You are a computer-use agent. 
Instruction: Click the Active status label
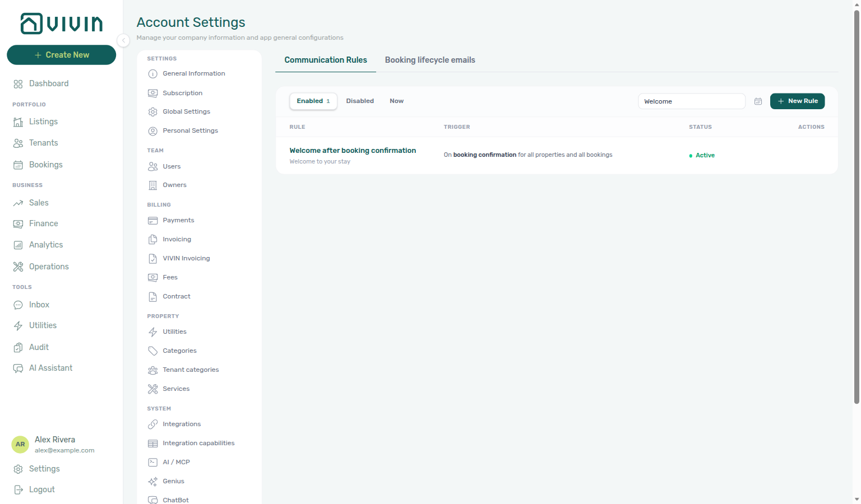[705, 155]
